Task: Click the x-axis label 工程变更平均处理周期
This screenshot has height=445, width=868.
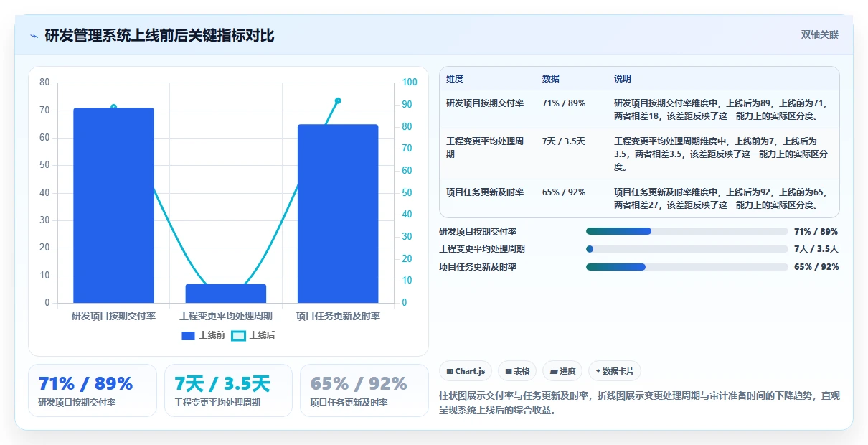Action: click(226, 316)
